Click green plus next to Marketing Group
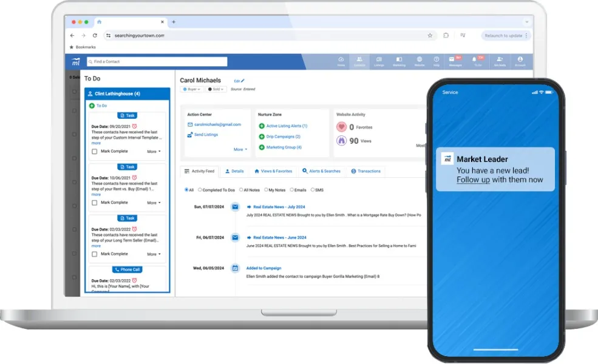 click(x=262, y=147)
